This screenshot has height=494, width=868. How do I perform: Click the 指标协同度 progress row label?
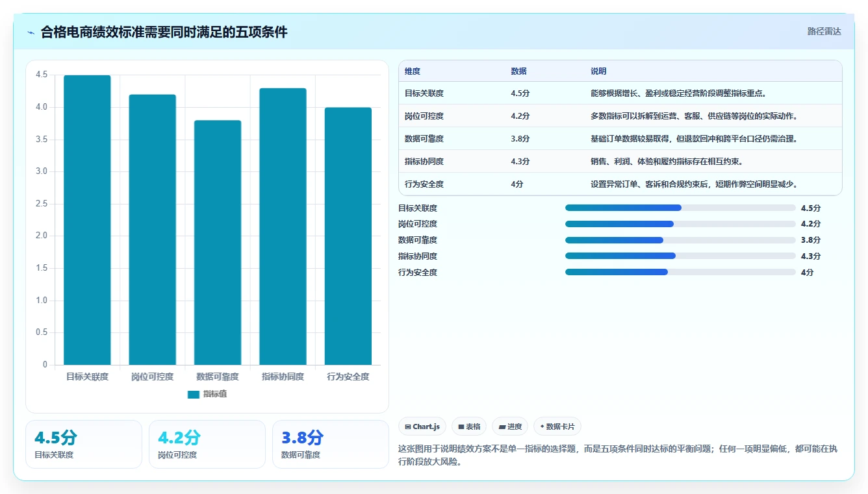point(418,256)
